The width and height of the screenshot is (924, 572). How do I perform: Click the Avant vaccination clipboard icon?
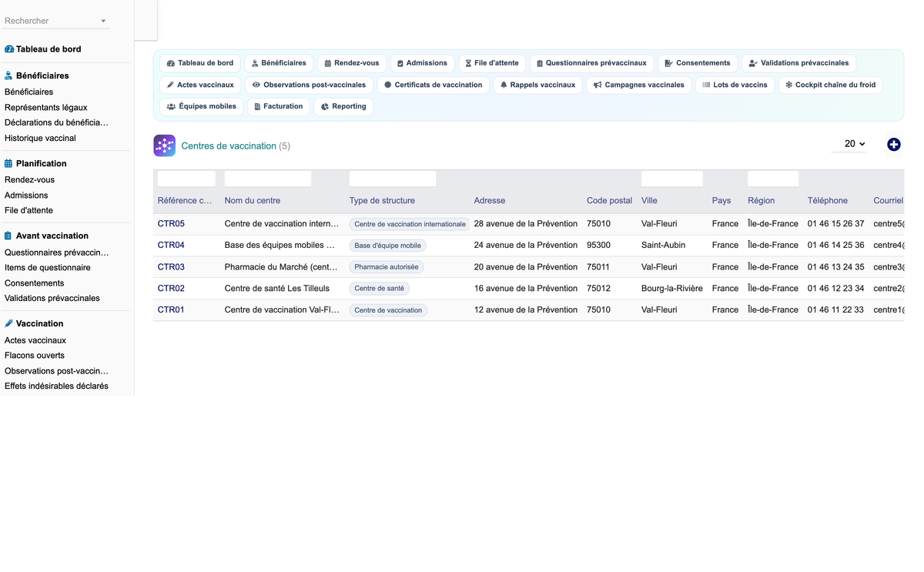[9, 236]
